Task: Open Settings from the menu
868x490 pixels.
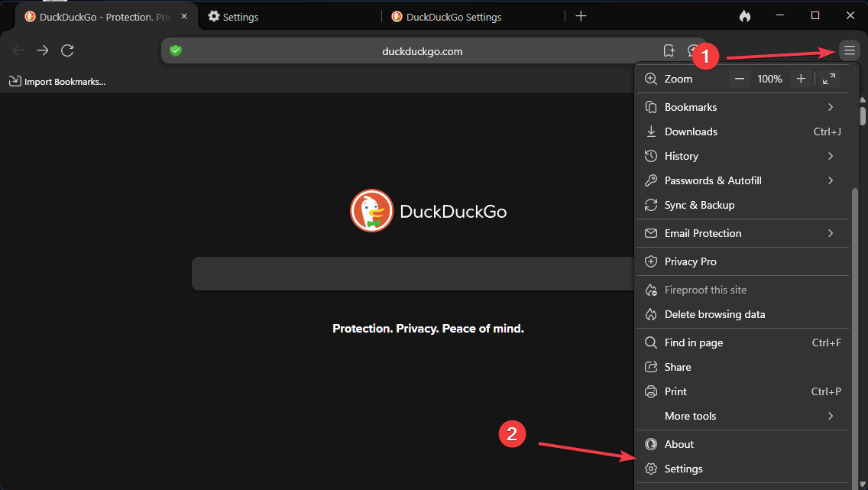Action: tap(743, 469)
